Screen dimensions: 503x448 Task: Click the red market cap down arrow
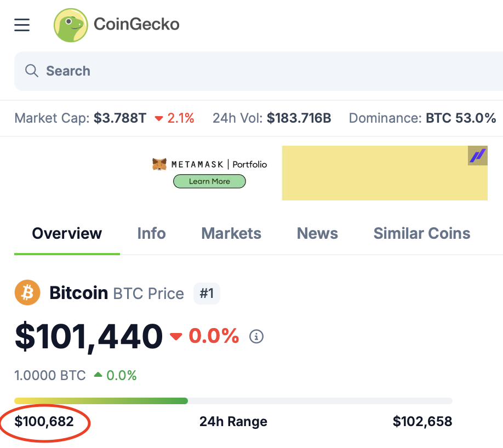(158, 119)
